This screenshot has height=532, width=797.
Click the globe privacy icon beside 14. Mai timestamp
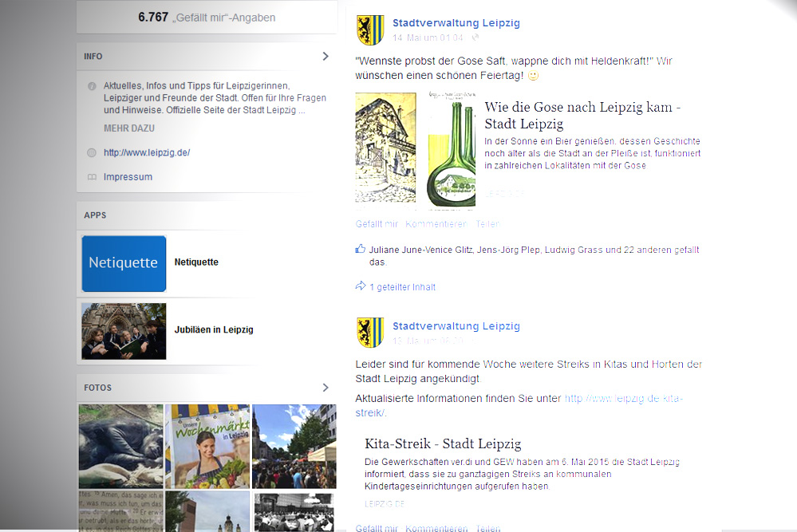[x=475, y=37]
